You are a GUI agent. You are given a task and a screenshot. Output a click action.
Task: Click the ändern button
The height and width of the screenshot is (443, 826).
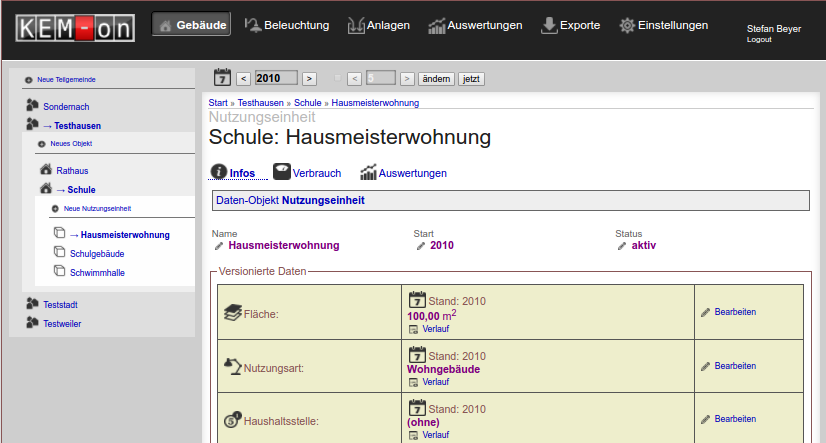[436, 78]
